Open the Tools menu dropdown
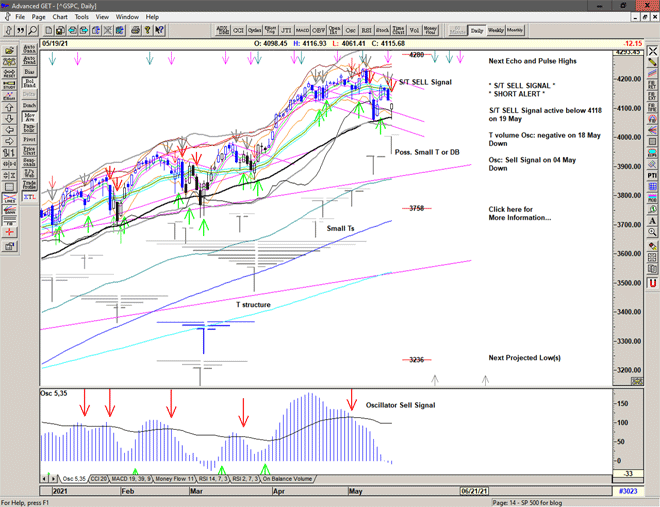This screenshot has height=507, width=660. pos(82,17)
